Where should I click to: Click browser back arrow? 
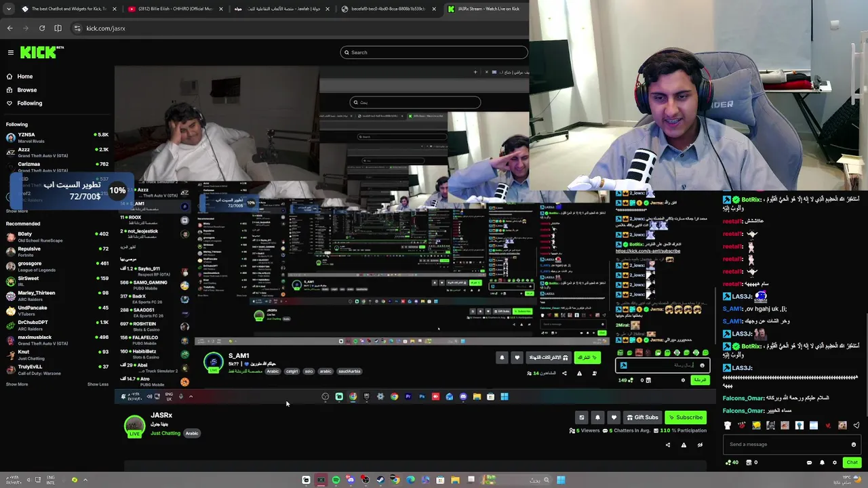click(x=9, y=28)
